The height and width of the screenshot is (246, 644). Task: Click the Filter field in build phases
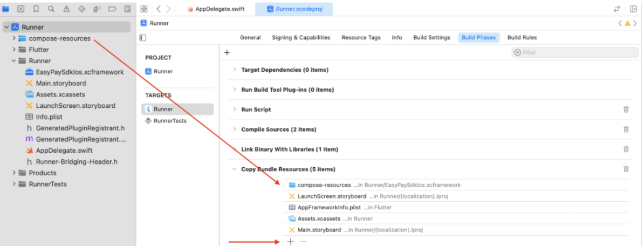[575, 52]
